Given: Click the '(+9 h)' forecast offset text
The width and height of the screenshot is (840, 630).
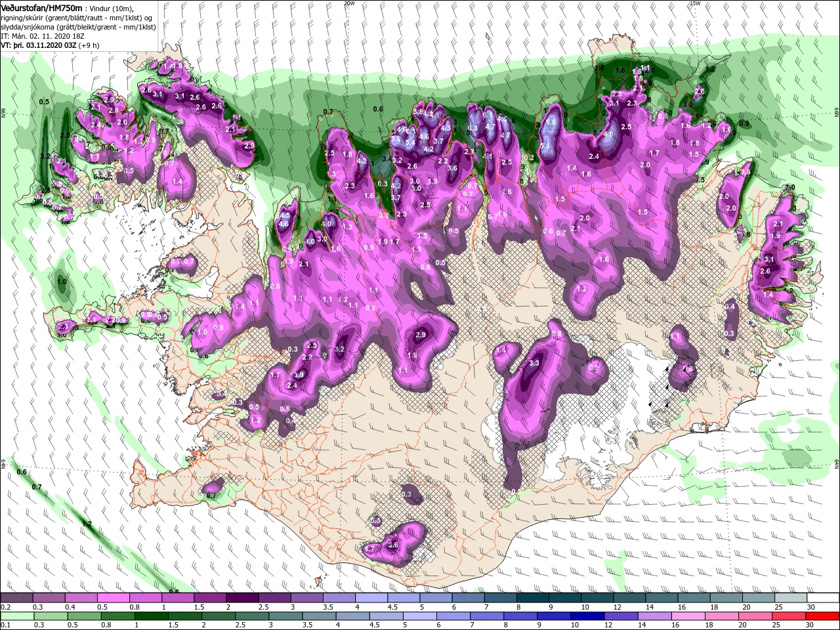Looking at the screenshot, I should (x=89, y=45).
